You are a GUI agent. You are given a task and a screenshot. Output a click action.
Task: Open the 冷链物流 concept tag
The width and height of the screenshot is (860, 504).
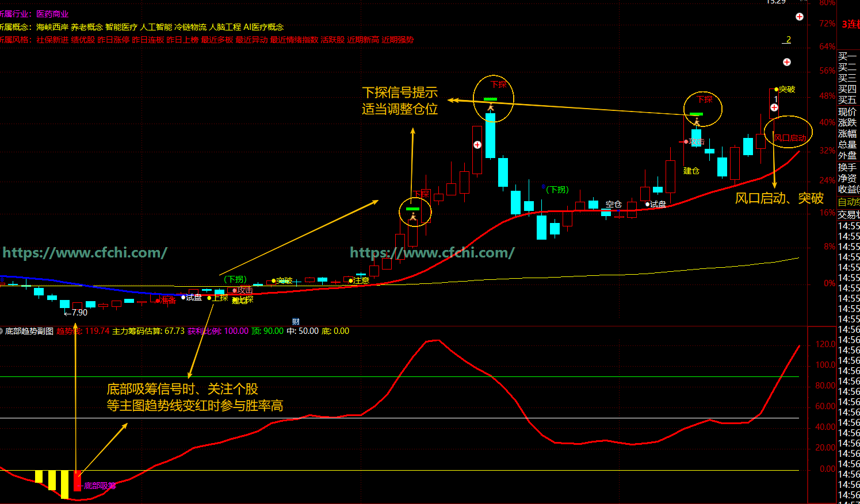(190, 27)
